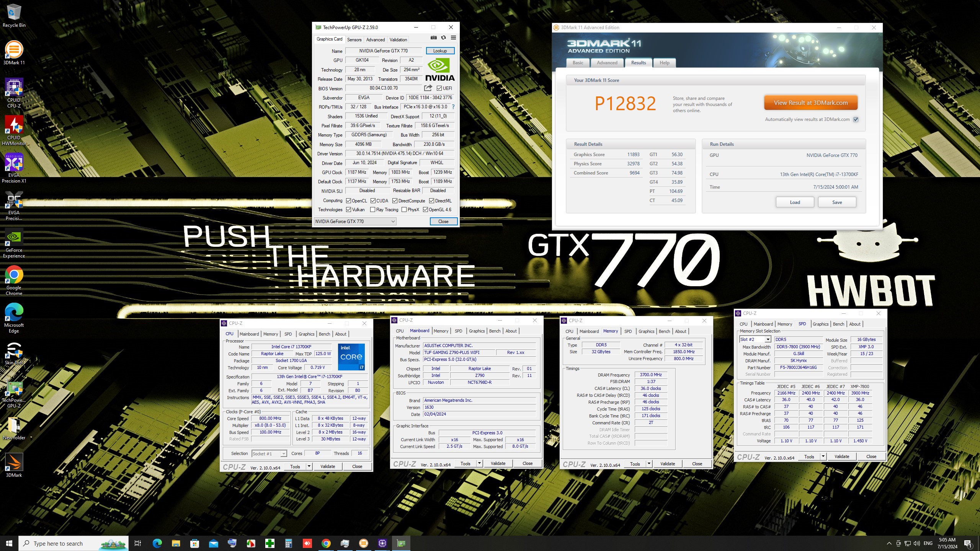Image resolution: width=980 pixels, height=551 pixels.
Task: Expand Tools arrow in CPU-Z Memory window
Action: click(649, 464)
